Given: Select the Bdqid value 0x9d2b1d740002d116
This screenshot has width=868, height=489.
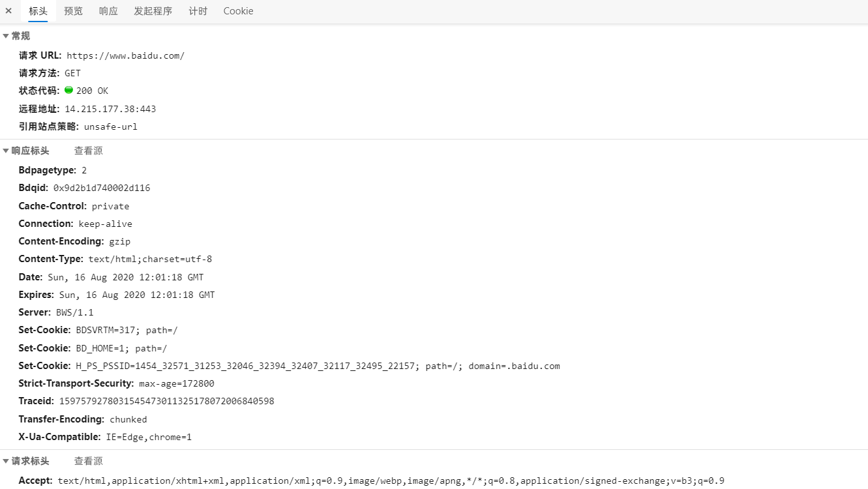Looking at the screenshot, I should point(102,188).
